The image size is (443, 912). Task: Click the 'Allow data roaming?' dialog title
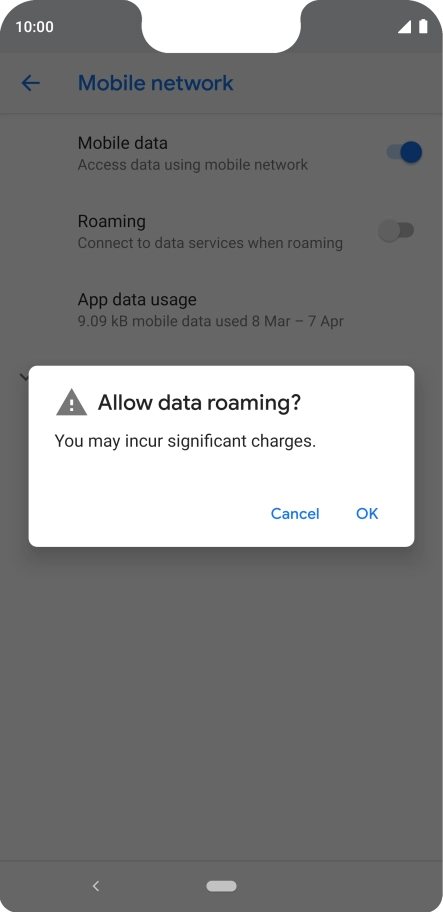coord(199,402)
